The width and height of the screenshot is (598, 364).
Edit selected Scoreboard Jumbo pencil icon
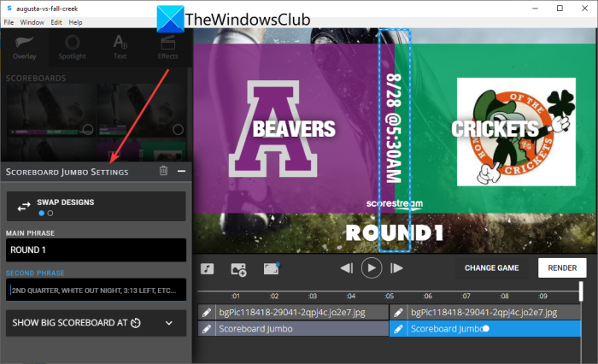point(398,328)
